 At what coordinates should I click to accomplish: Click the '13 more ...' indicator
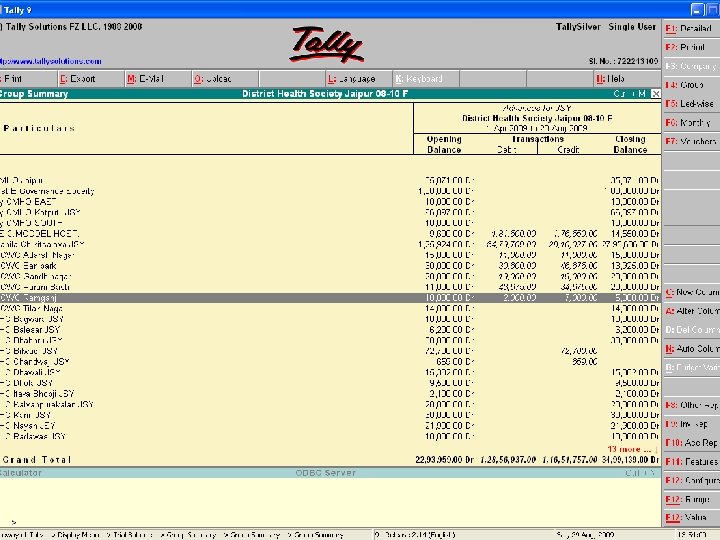(632, 449)
